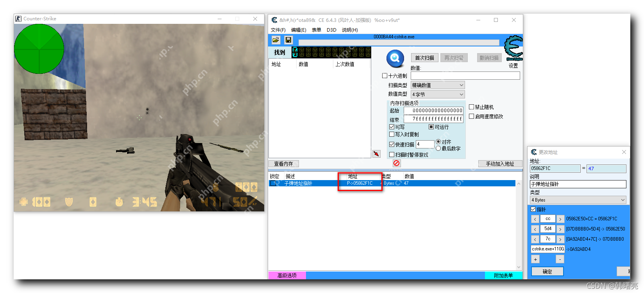Screen dimensions: 644x293
Task: Click the 结束 end address field
Action: tap(433, 119)
